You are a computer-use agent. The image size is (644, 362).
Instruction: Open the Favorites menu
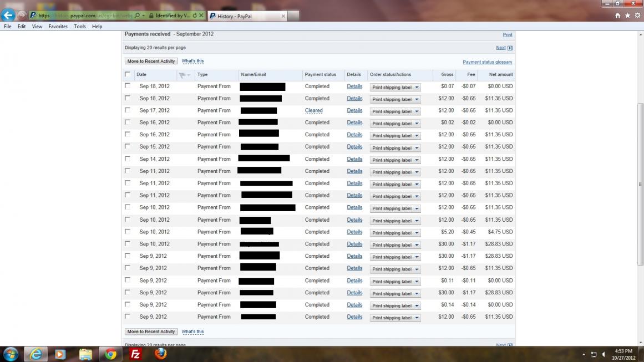[58, 27]
